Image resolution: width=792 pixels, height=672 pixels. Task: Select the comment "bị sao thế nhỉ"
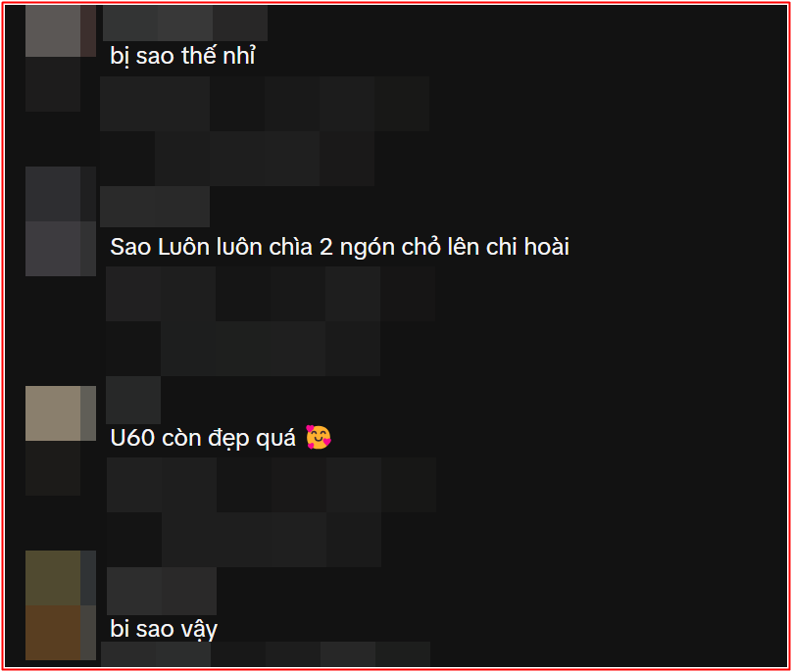tap(183, 56)
